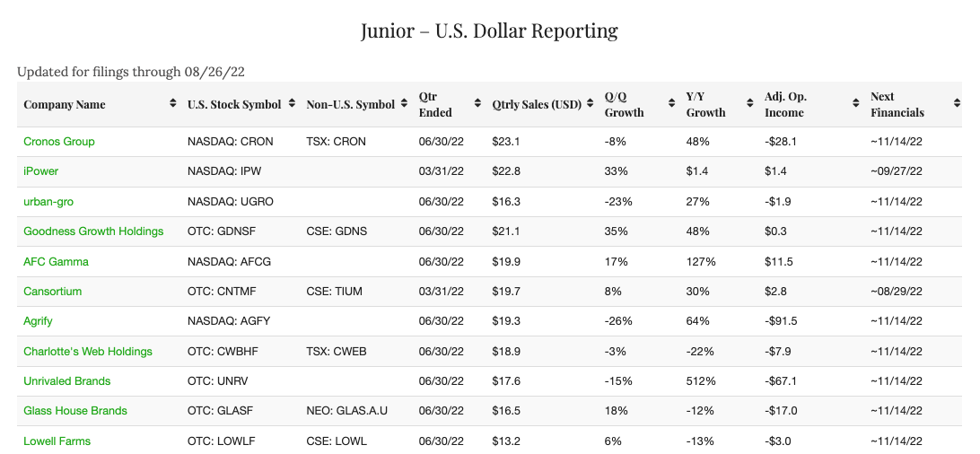
Task: Open Goodness Growth Holdings link
Action: [93, 231]
